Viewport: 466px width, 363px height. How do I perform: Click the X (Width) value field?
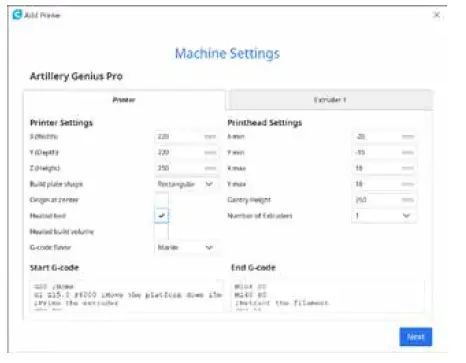point(187,137)
